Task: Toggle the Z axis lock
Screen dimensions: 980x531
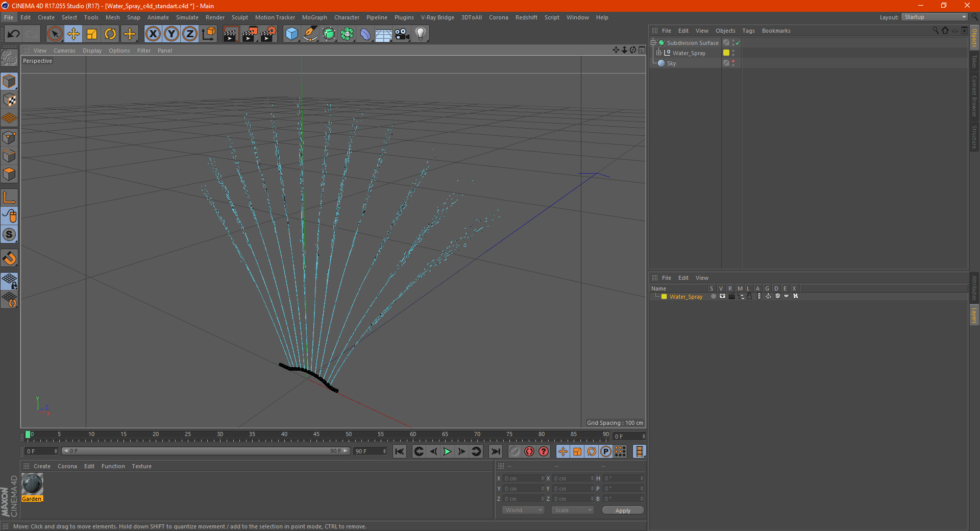Action: [190, 34]
